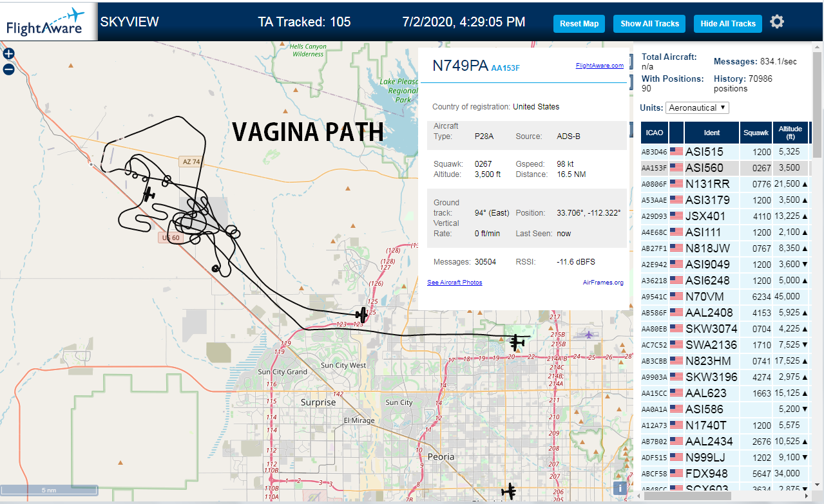The height and width of the screenshot is (504, 824).
Task: Sort table by Ident column header
Action: click(x=711, y=133)
